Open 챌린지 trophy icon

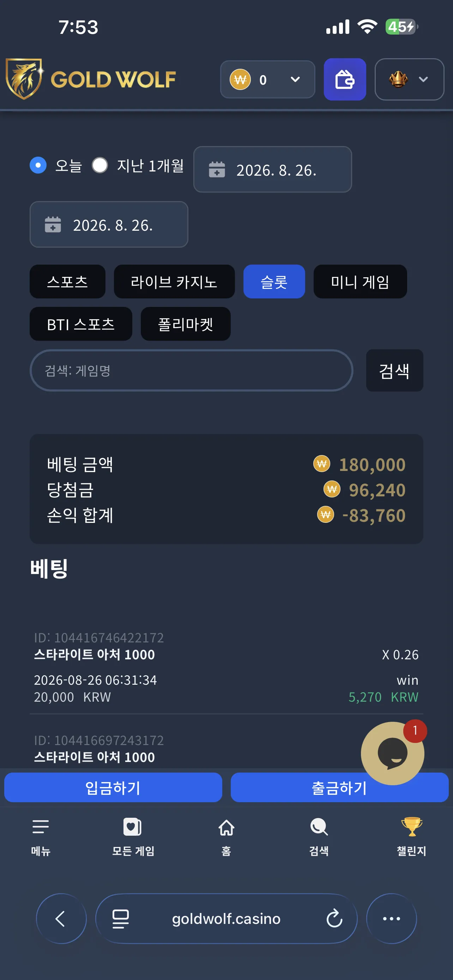coord(411,836)
